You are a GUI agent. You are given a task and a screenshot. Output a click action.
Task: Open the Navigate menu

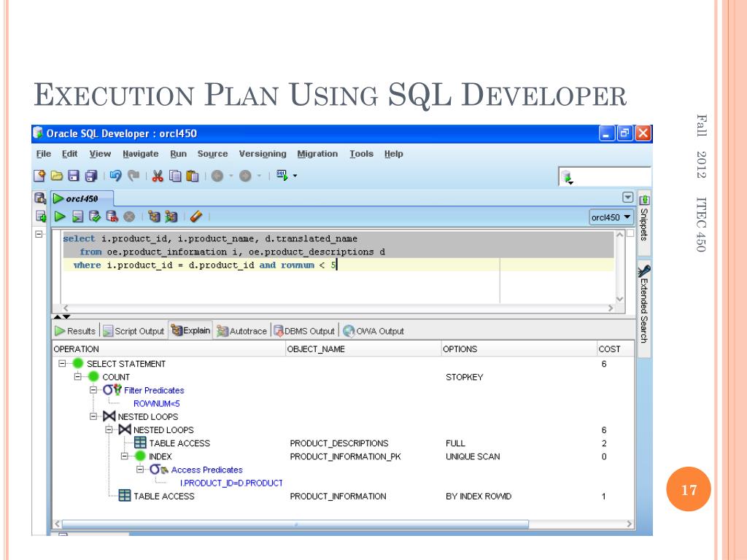(141, 154)
